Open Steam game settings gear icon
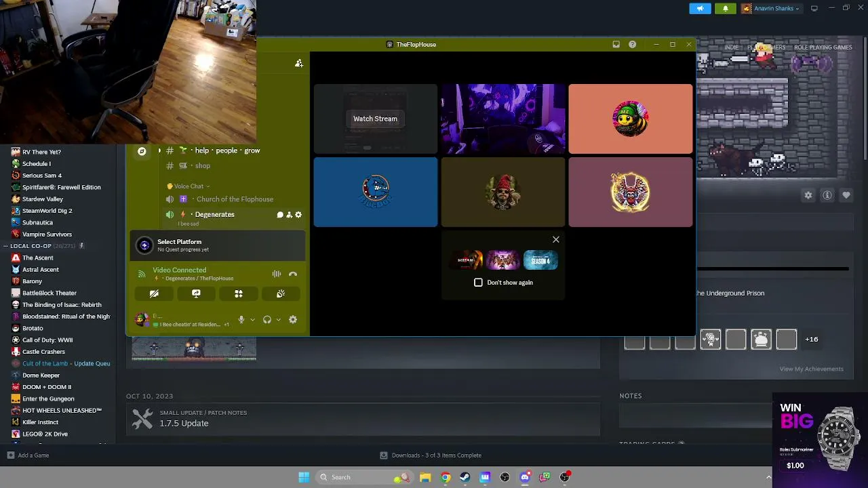This screenshot has width=868, height=488. (808, 195)
